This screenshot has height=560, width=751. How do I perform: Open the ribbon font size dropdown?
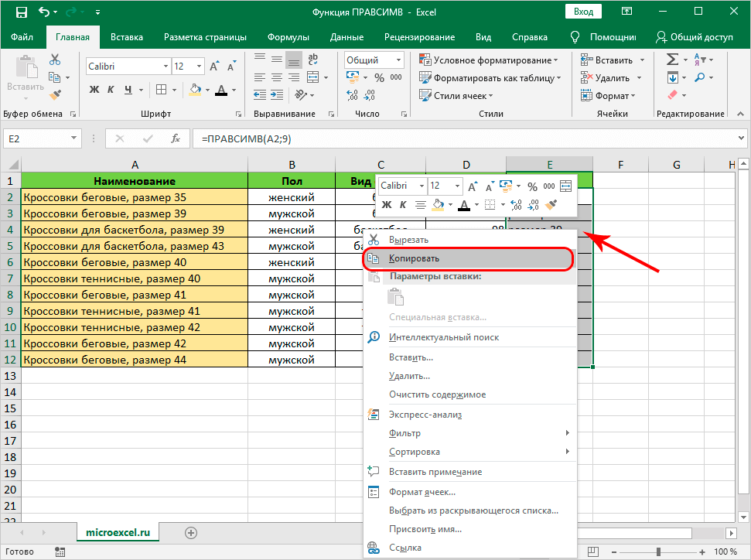tap(200, 67)
